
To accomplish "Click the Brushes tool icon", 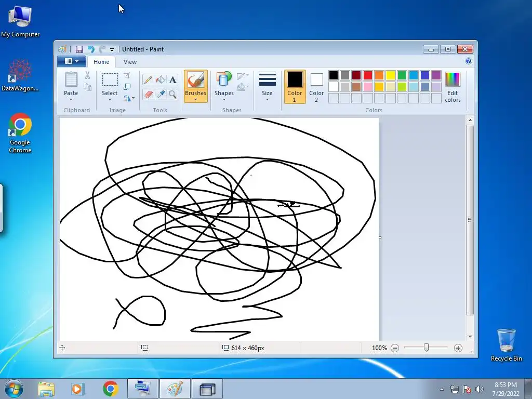I will [x=196, y=81].
